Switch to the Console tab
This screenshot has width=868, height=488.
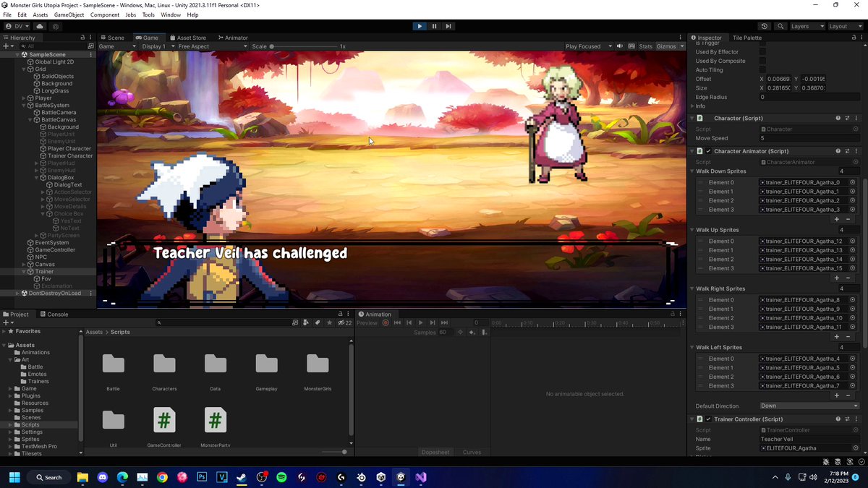pos(54,314)
